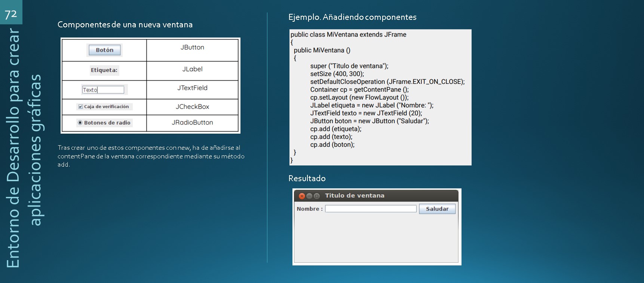Click the slide number 72 badge
Viewport: 644px width, 283px height.
(x=11, y=14)
